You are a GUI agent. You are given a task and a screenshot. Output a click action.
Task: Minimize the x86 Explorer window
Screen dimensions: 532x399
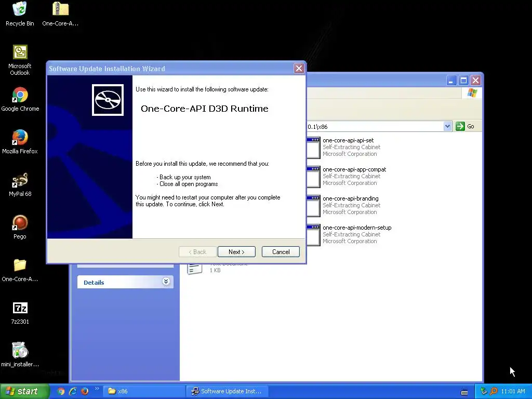tap(451, 81)
